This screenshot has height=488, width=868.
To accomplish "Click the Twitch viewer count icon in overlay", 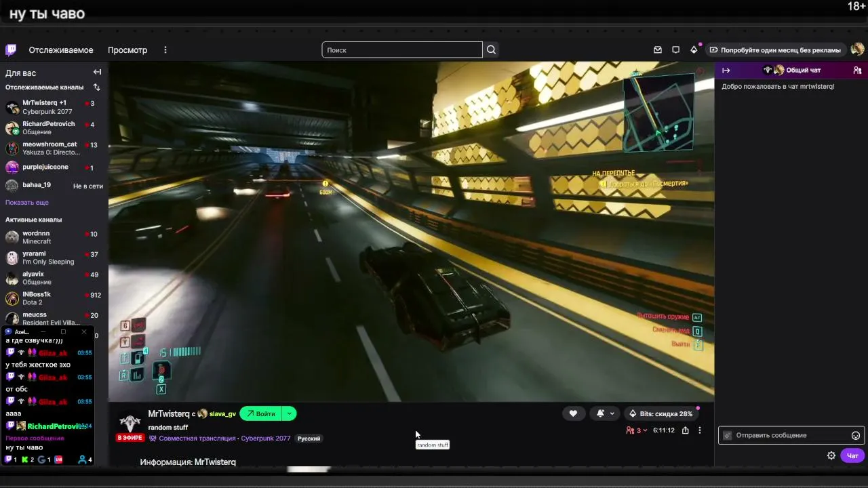I will (9, 460).
